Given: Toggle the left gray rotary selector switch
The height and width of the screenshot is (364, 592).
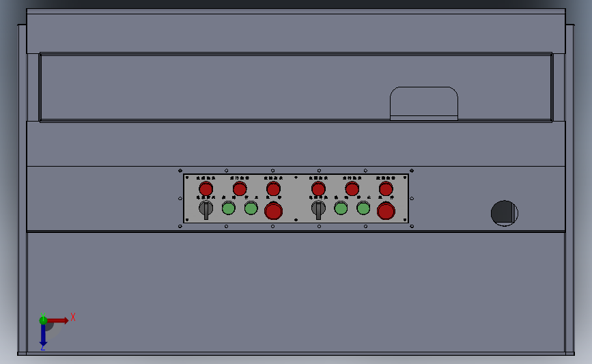Looking at the screenshot, I should coord(206,209).
